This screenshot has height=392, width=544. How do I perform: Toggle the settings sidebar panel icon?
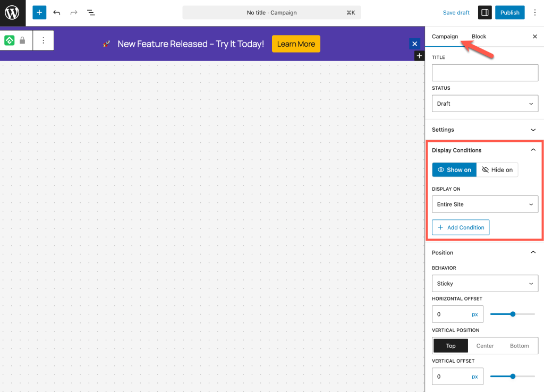click(x=484, y=12)
